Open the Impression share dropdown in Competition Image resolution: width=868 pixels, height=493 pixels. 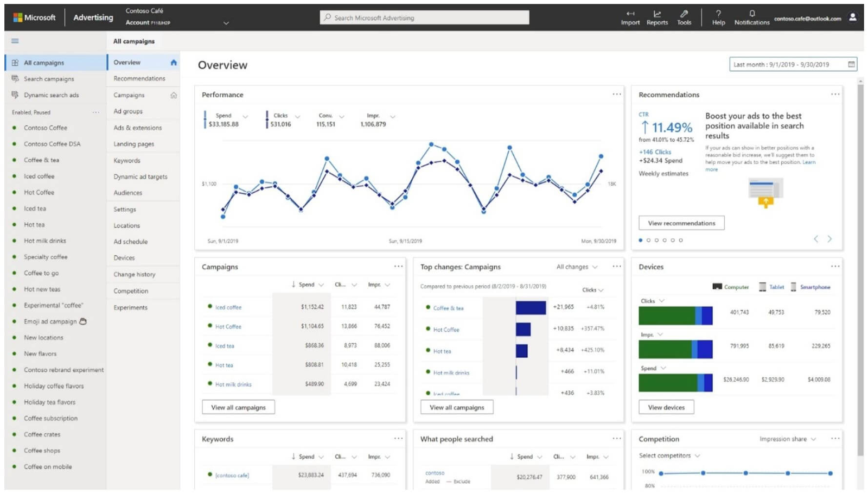(x=788, y=439)
